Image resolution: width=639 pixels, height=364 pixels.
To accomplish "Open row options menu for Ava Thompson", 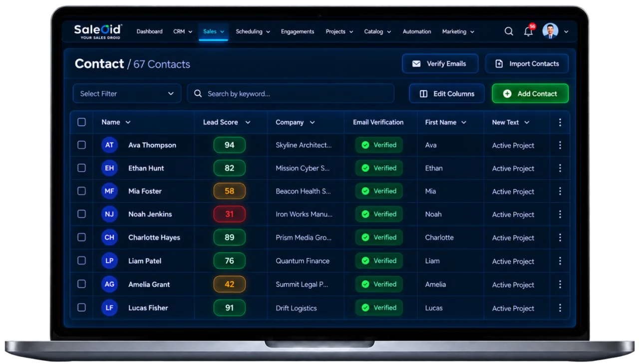I will point(560,145).
